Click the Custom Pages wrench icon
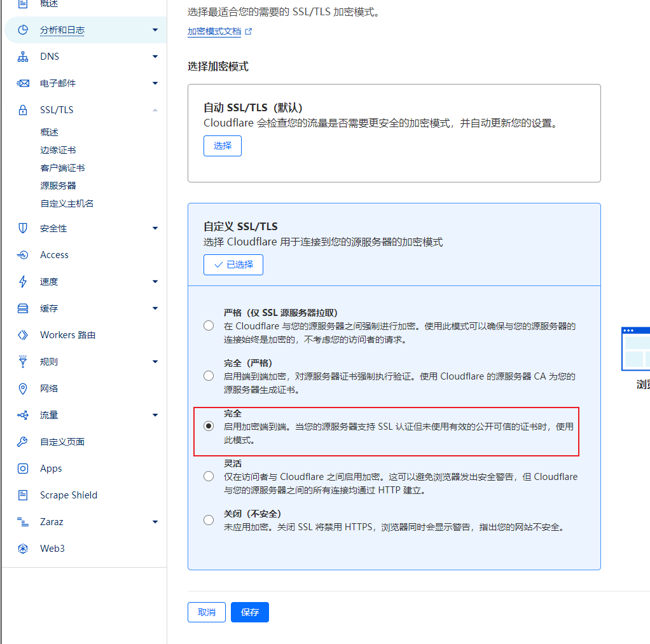 [23, 442]
